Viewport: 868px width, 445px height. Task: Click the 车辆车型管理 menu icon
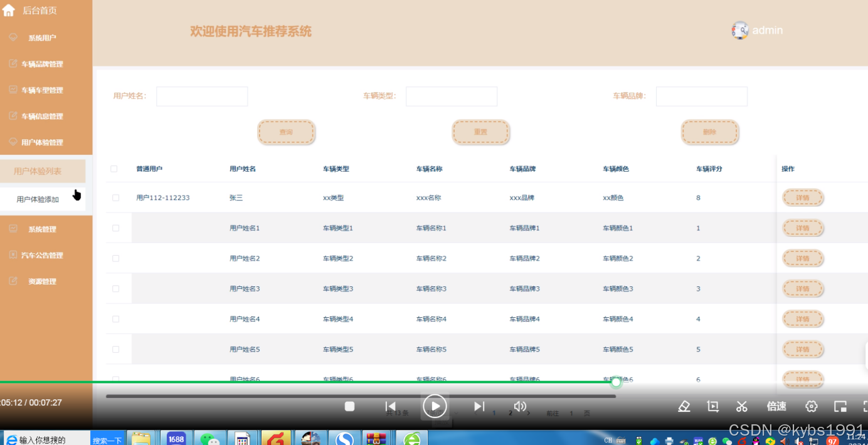pos(13,90)
